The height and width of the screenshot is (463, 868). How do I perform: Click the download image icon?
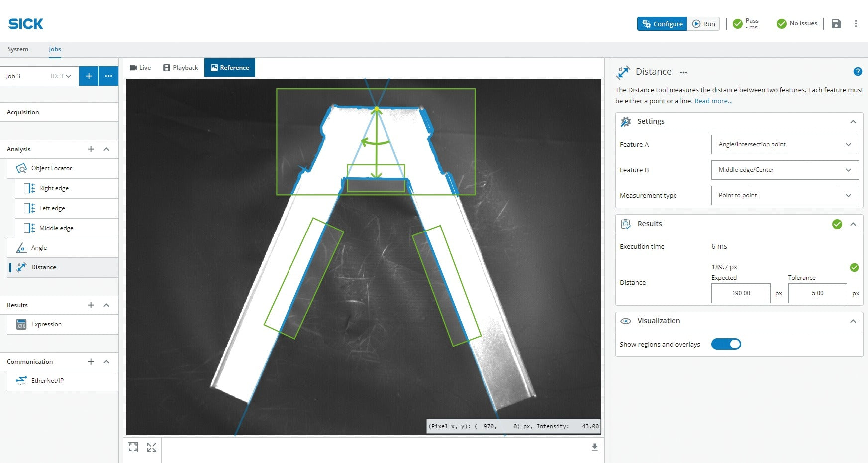pyautogui.click(x=594, y=447)
